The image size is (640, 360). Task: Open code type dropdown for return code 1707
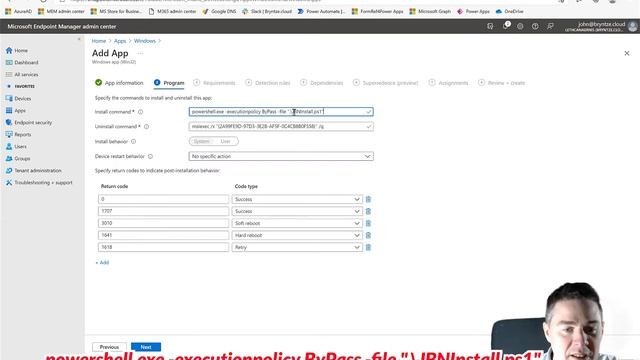(297, 211)
